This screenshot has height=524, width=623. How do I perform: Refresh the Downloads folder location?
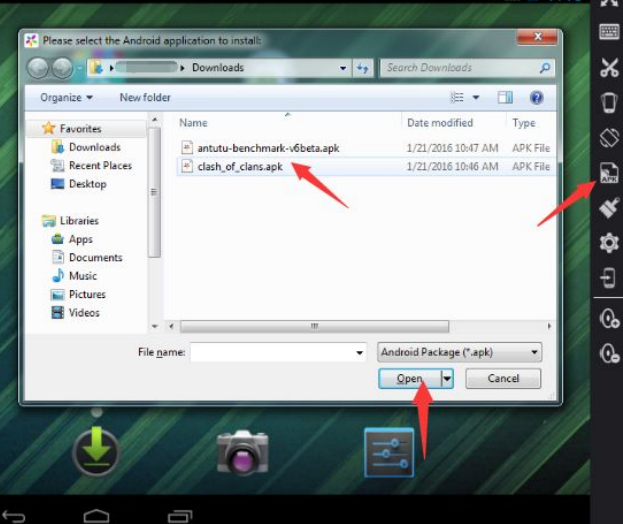pyautogui.click(x=362, y=68)
